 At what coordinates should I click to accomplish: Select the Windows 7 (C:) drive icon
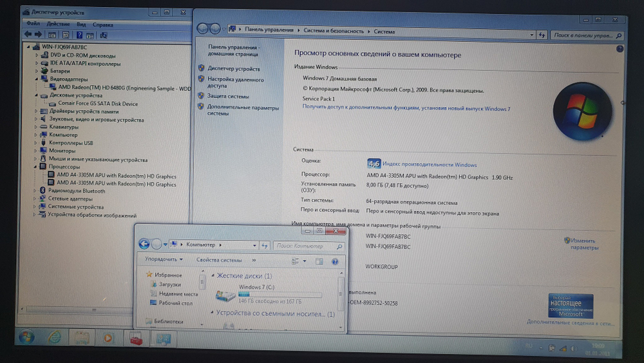tap(225, 295)
